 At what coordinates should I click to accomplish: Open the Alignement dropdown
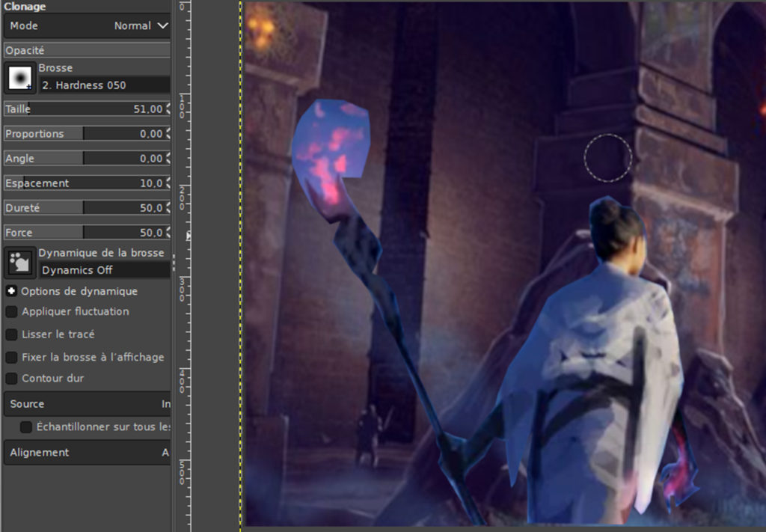click(87, 453)
